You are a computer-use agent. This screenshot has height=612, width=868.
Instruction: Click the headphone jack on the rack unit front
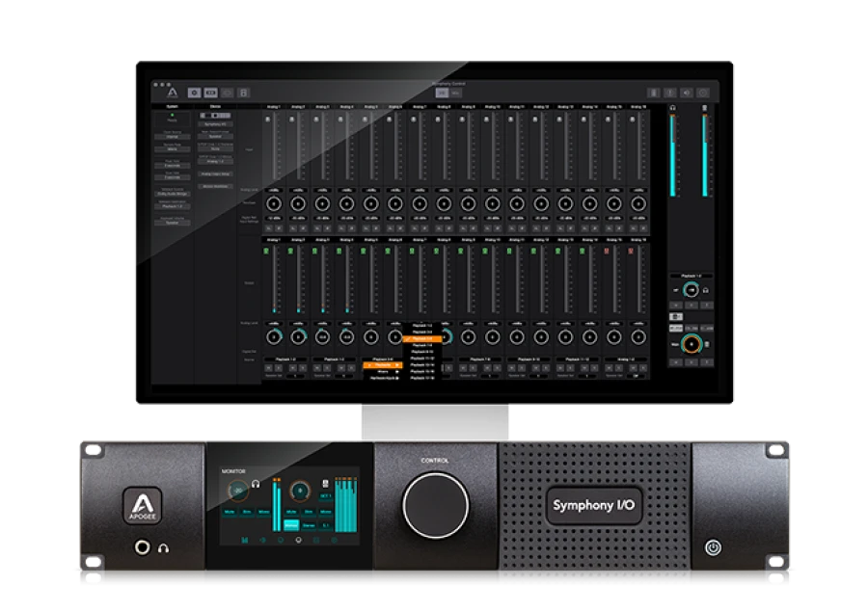(x=143, y=547)
